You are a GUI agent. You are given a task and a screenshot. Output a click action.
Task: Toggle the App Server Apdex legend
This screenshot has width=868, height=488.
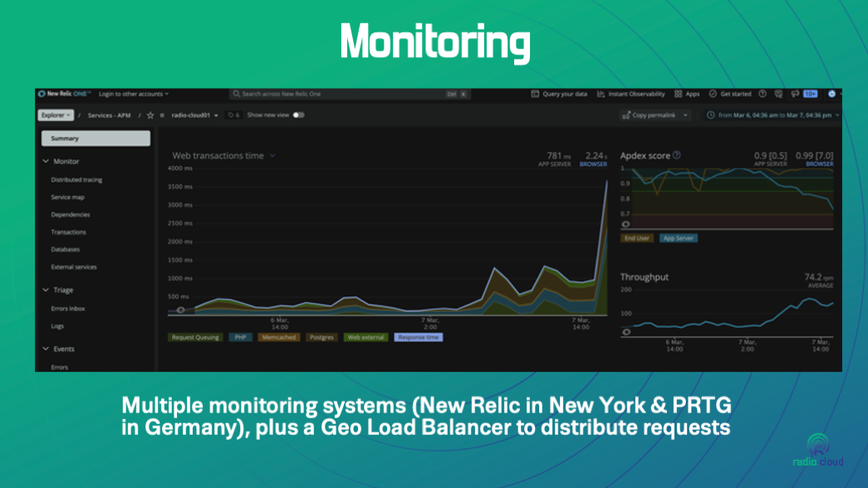(x=678, y=238)
